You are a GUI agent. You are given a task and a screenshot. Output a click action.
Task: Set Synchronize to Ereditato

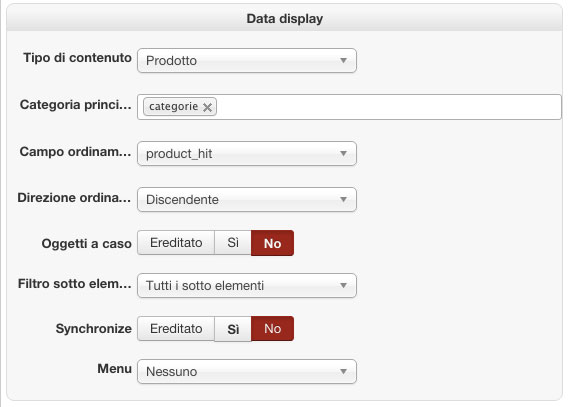point(176,329)
